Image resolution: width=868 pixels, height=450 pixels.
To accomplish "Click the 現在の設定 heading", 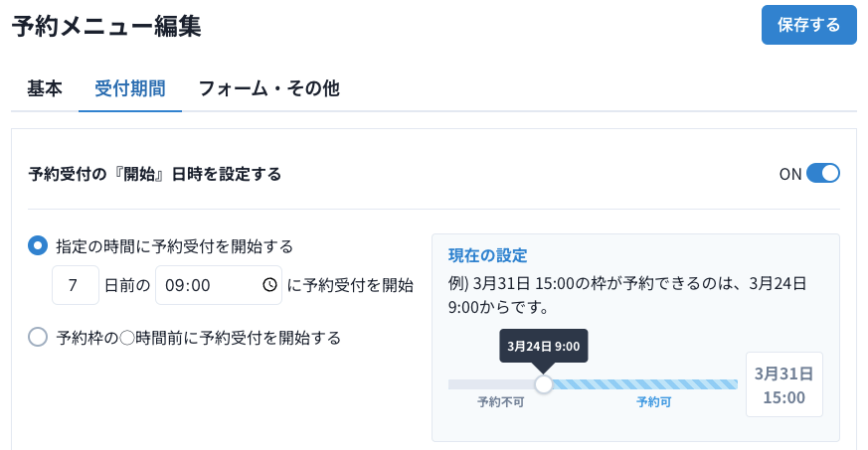I will coord(487,255).
